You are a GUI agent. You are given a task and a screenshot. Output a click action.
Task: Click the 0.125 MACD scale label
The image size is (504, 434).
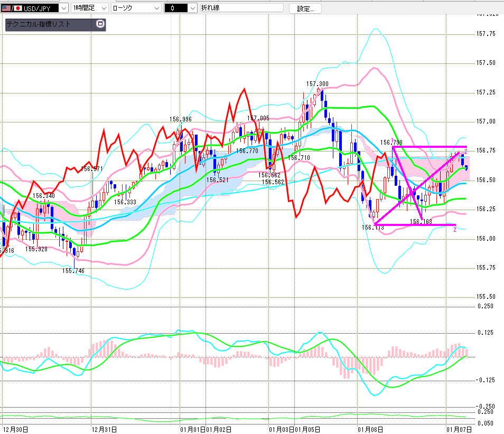pos(485,333)
